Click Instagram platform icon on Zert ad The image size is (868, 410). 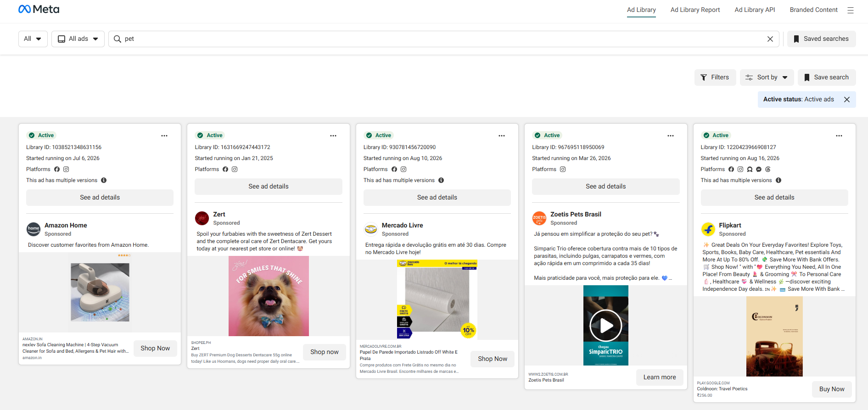click(x=235, y=169)
